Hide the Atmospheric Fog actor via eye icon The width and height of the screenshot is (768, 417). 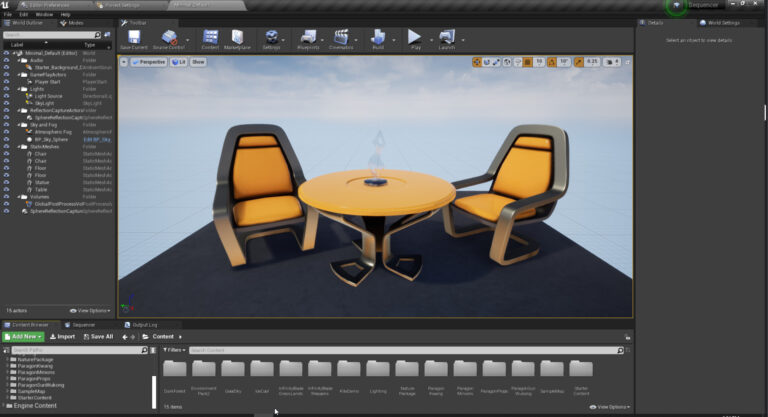6,132
